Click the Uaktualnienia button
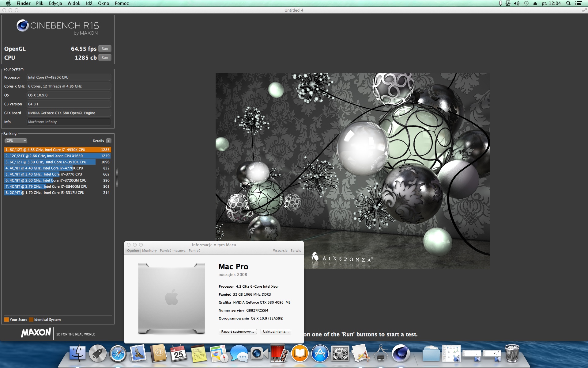 point(276,332)
